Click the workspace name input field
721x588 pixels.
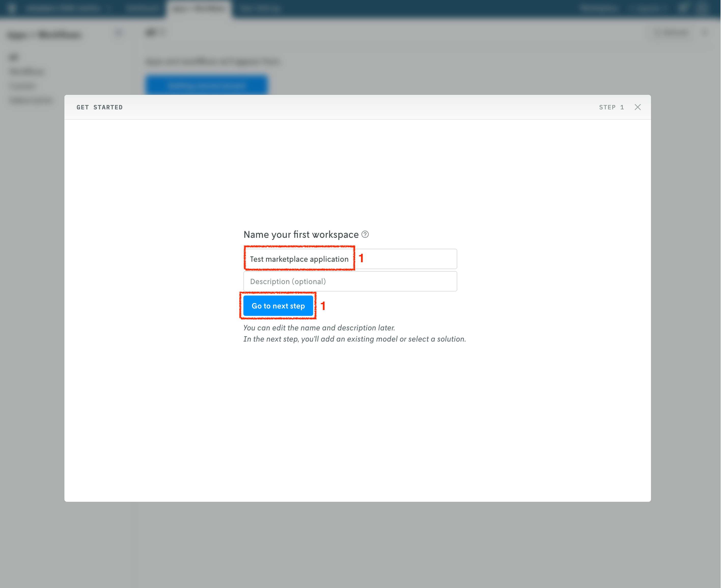[350, 259]
